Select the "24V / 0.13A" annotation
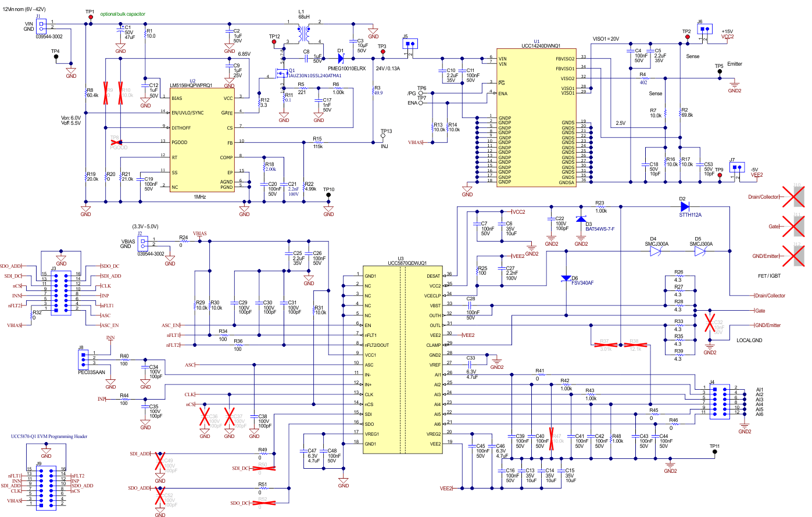 388,68
